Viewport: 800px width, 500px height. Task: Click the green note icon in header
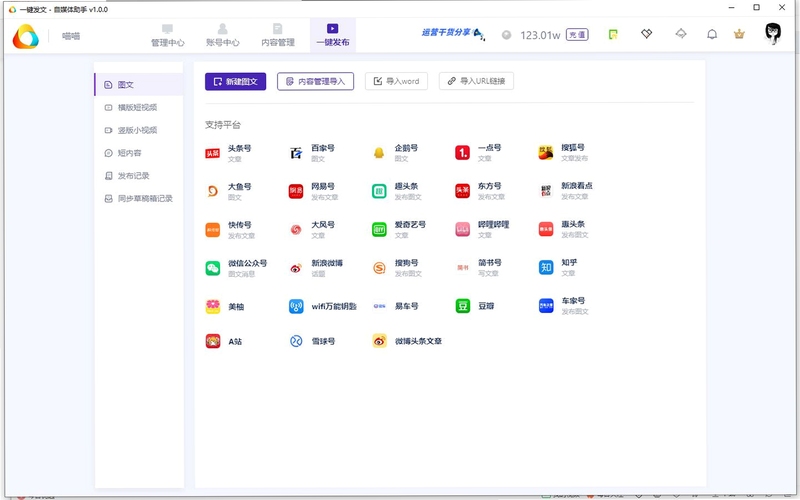point(613,34)
